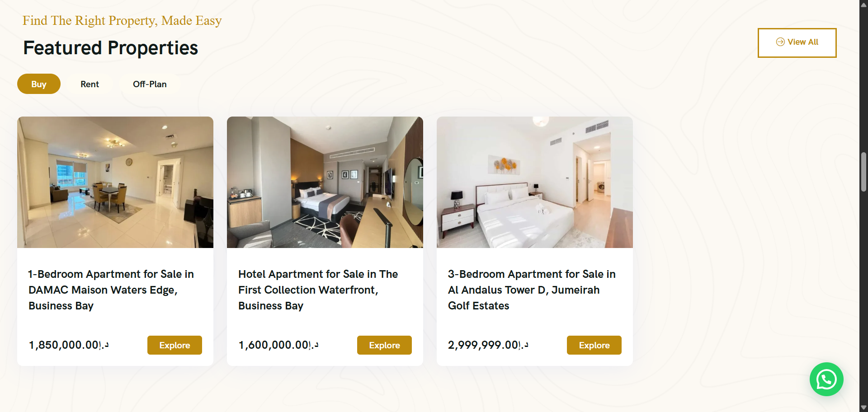Click the scrollbar down arrow
Screen dimensions: 868x412
coord(863,407)
